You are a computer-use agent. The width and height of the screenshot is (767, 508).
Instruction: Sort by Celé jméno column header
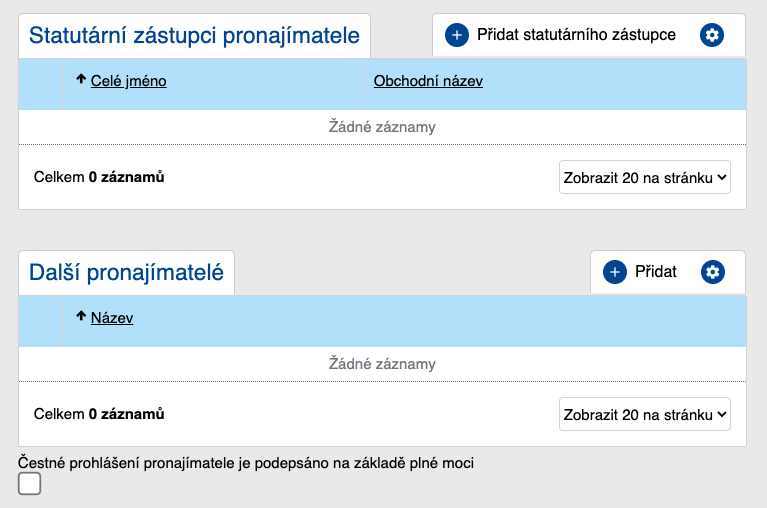point(128,81)
